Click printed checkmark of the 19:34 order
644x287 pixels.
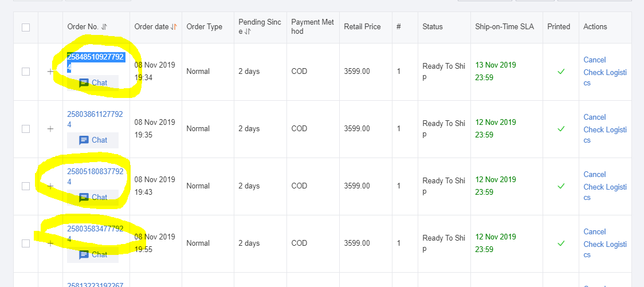(x=561, y=72)
